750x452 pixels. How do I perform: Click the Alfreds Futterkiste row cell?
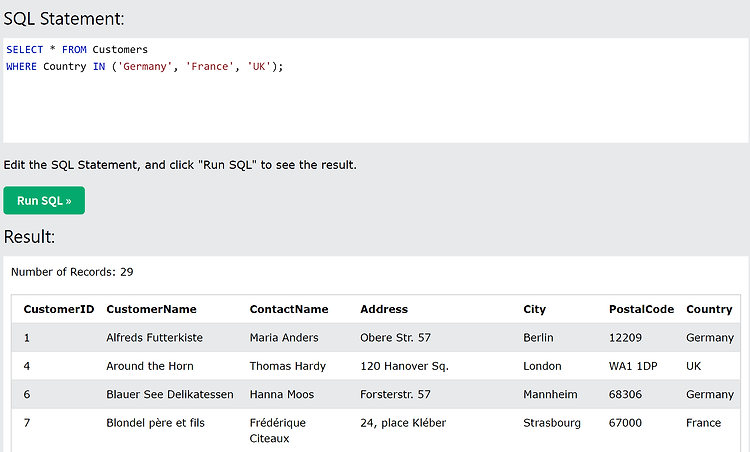tap(154, 338)
